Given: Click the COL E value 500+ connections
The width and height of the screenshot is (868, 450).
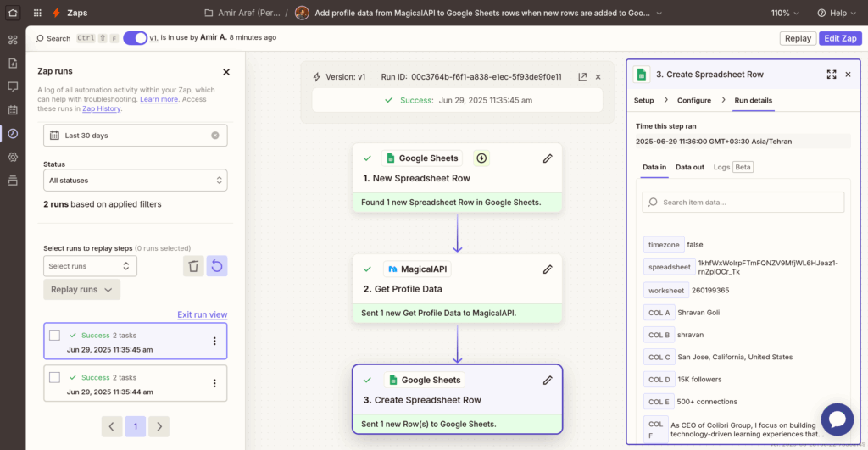Looking at the screenshot, I should [707, 402].
